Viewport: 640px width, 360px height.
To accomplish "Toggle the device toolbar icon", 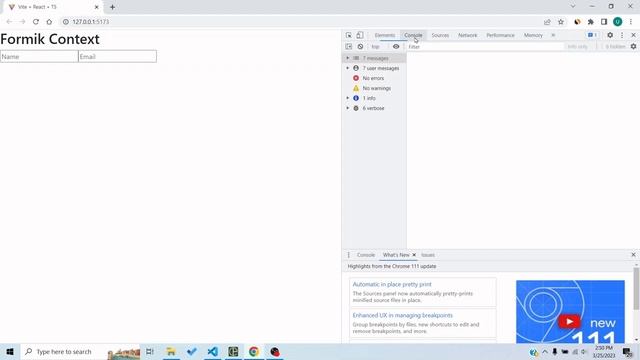I will click(360, 35).
